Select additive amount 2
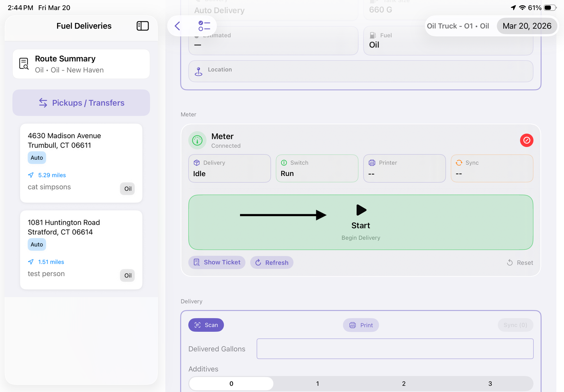Image resolution: width=564 pixels, height=392 pixels. (404, 384)
